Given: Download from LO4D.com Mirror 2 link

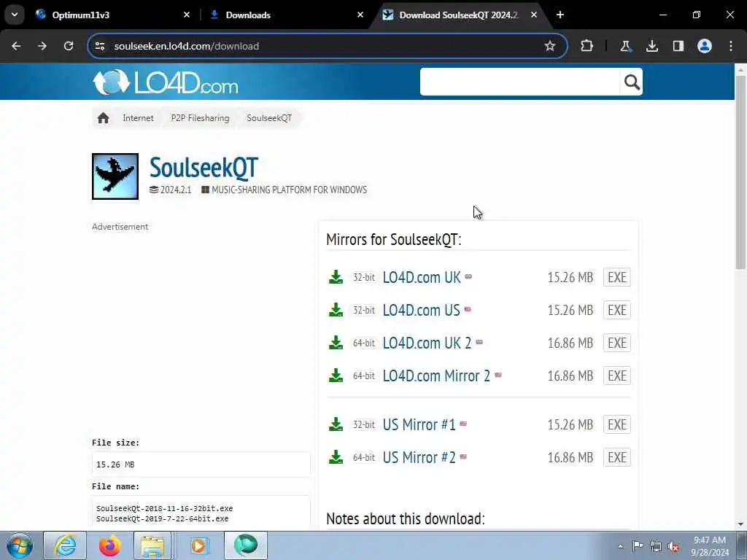Looking at the screenshot, I should coord(436,376).
